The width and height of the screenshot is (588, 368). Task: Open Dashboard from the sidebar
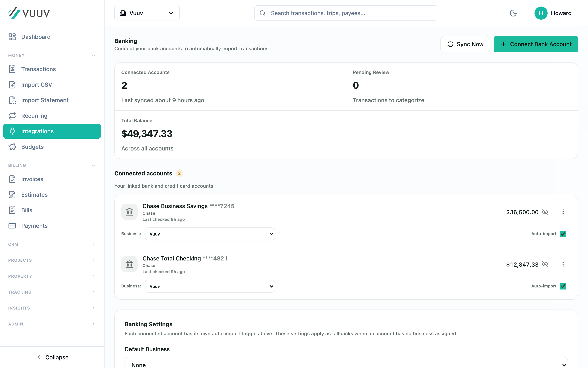52,37
